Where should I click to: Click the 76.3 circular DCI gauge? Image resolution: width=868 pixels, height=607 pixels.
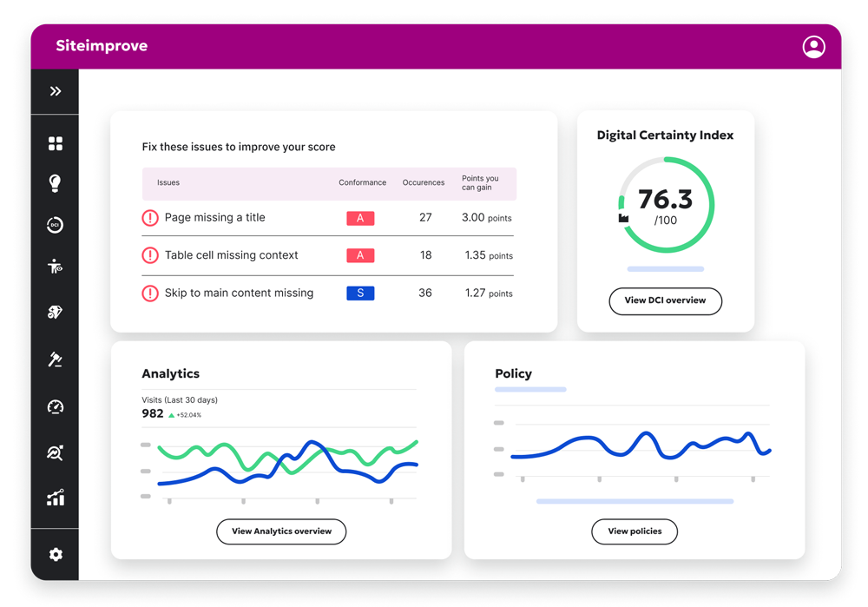point(665,204)
